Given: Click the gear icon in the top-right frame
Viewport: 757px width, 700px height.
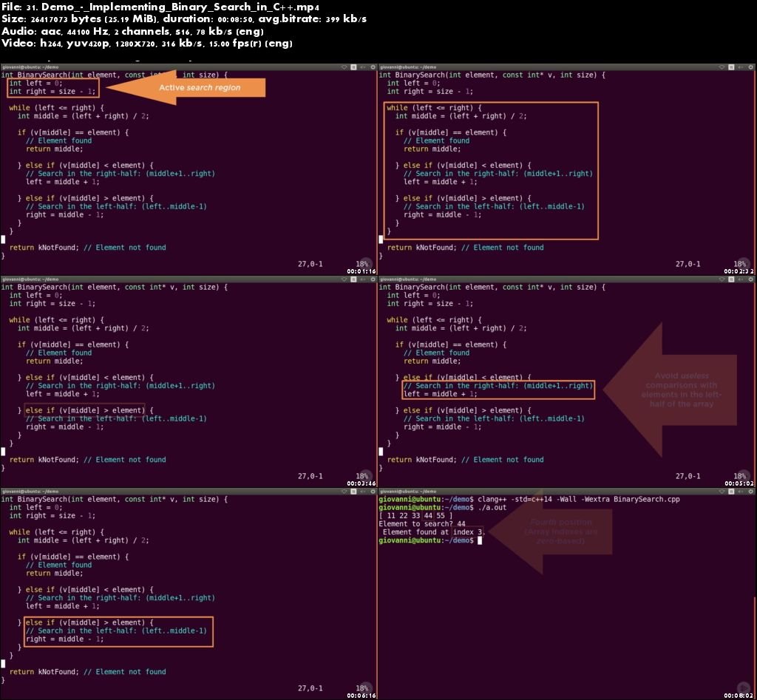Looking at the screenshot, I should click(750, 67).
